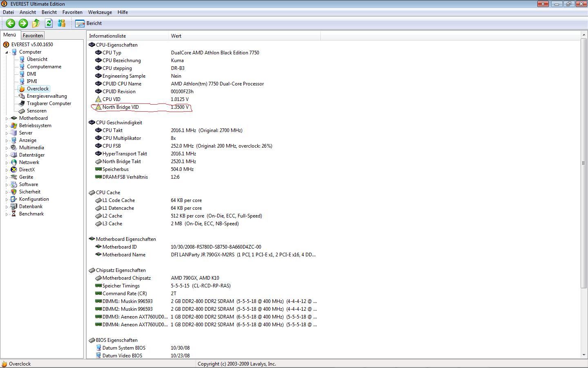Screen dimensions: 588x368
Task: Click the Benchmark hourglass icon
Action: (14, 214)
